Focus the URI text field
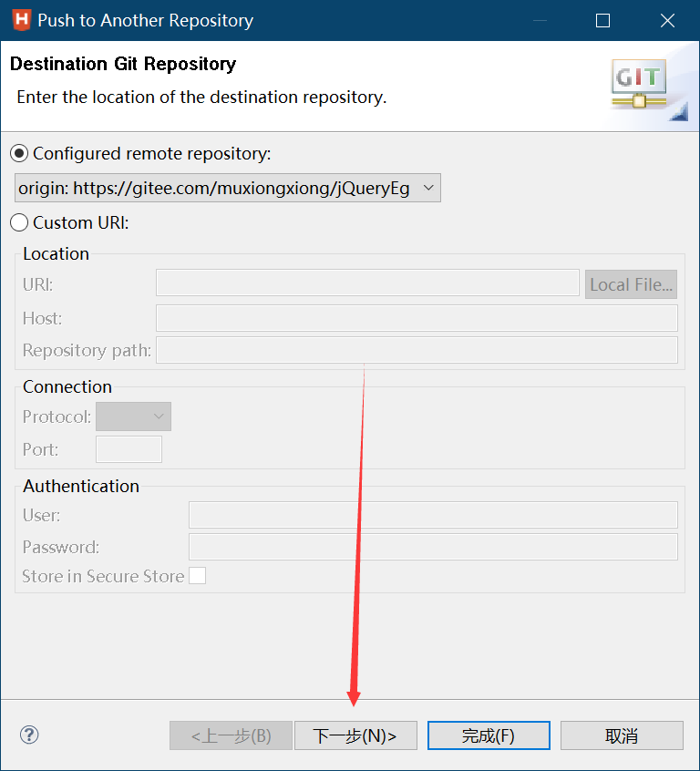This screenshot has height=771, width=700. pos(367,283)
